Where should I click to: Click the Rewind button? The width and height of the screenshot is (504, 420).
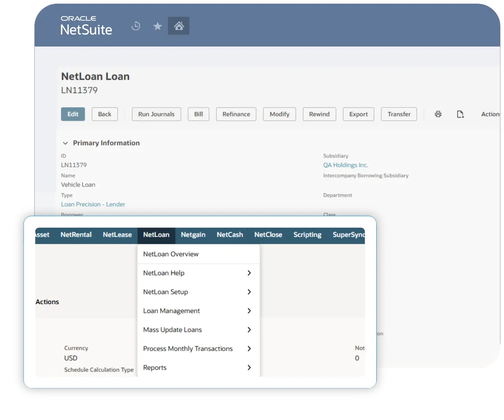pyautogui.click(x=319, y=114)
